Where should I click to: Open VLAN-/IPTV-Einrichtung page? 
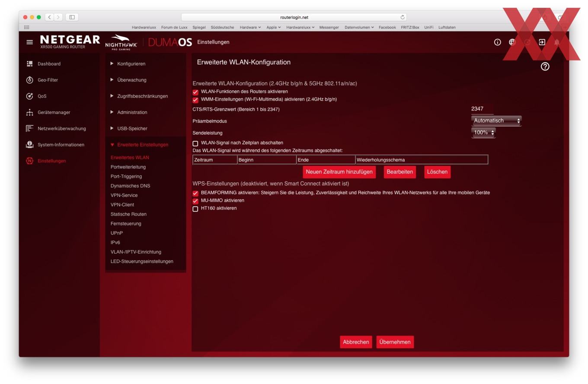point(136,252)
